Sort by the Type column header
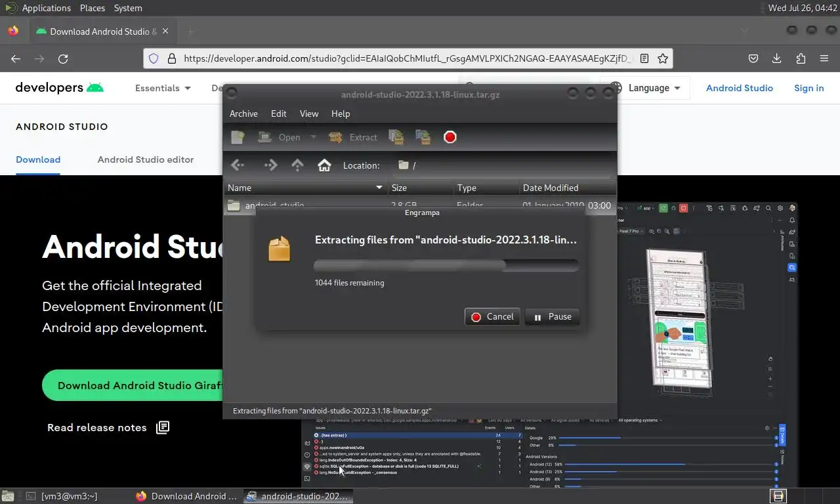The image size is (840, 504). [486, 188]
